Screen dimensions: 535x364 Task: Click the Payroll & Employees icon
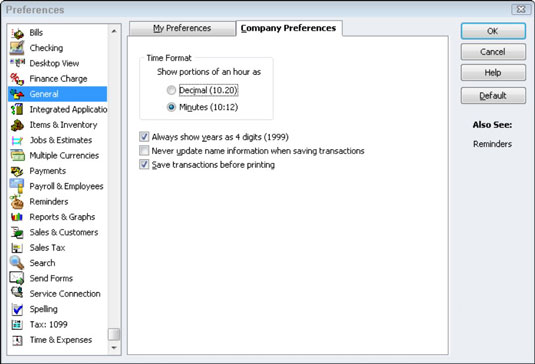coord(17,186)
